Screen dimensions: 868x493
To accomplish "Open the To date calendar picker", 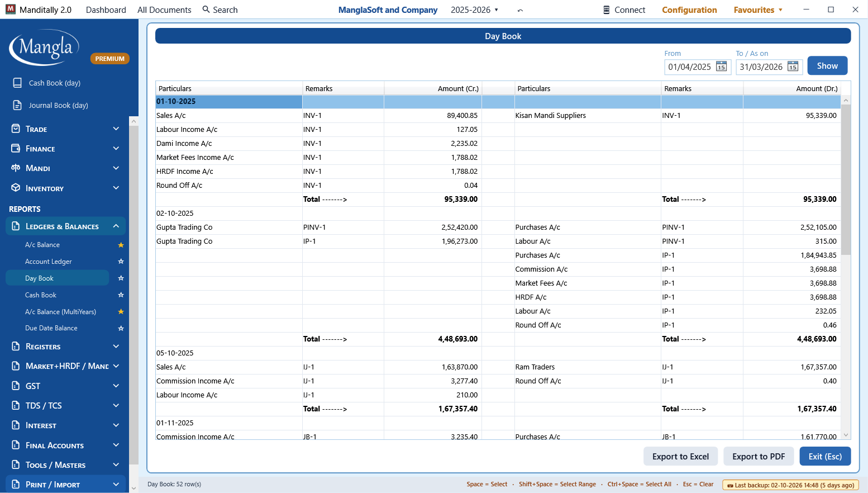I will (x=793, y=67).
